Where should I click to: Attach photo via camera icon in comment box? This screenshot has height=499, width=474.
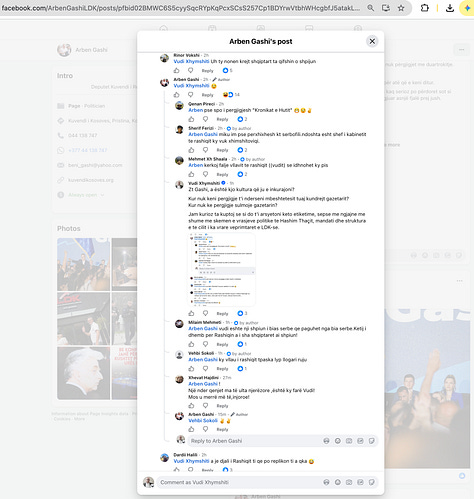(x=349, y=482)
